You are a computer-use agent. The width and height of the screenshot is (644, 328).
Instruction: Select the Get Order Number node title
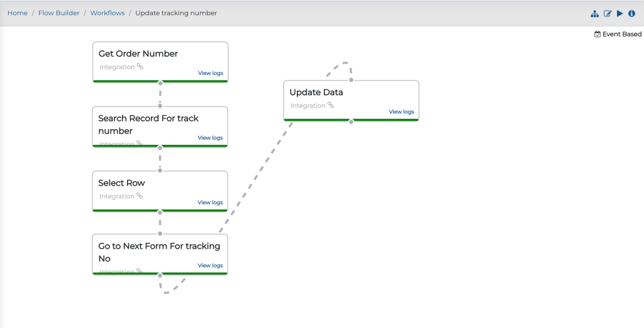[138, 54]
